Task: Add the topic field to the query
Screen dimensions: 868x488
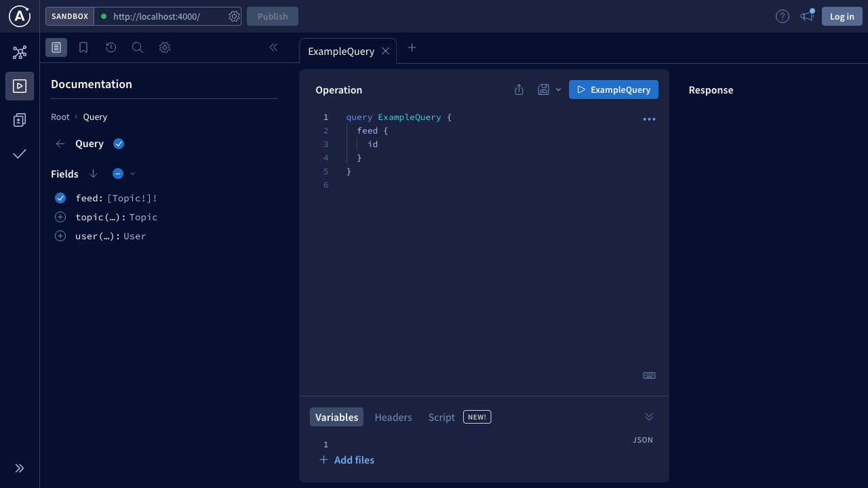Action: click(60, 217)
